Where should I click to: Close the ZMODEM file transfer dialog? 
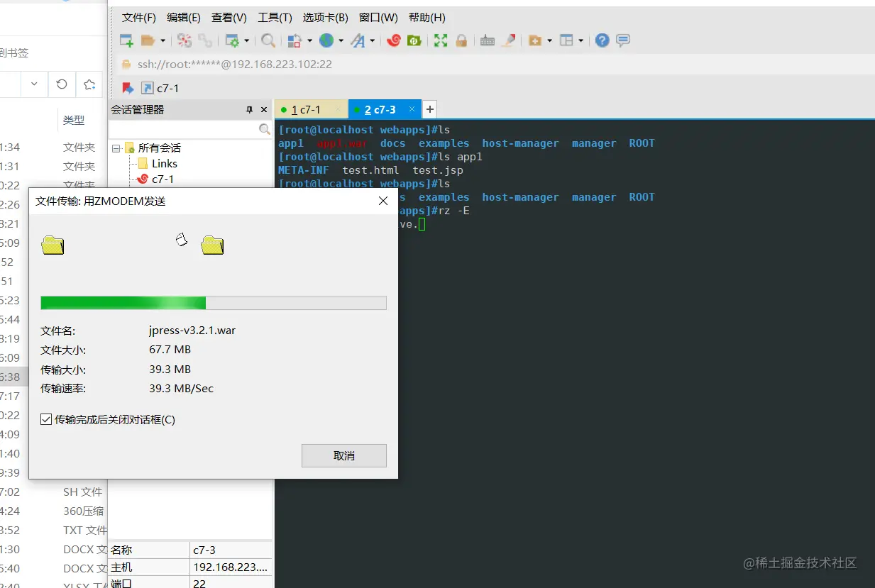click(x=383, y=201)
